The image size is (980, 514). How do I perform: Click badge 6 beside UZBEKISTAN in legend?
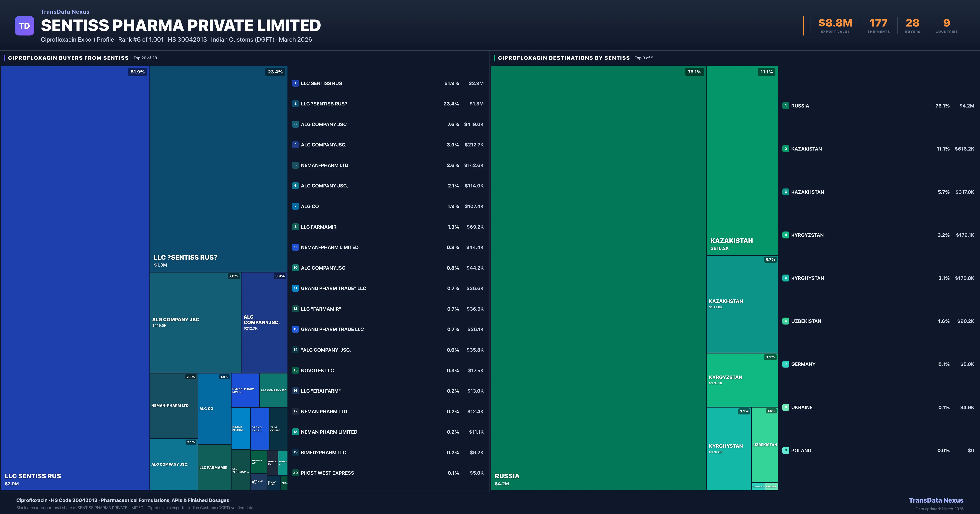(x=786, y=321)
